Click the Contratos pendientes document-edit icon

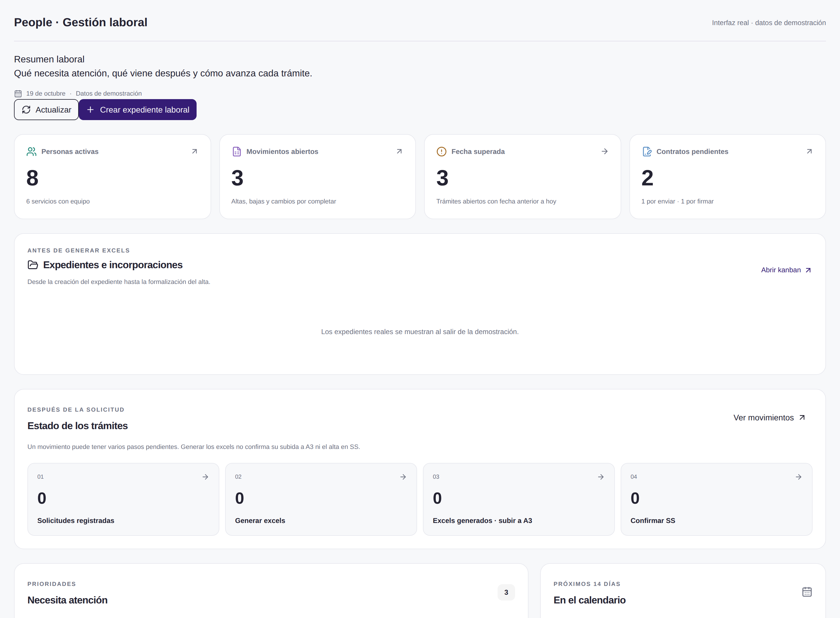tap(646, 152)
